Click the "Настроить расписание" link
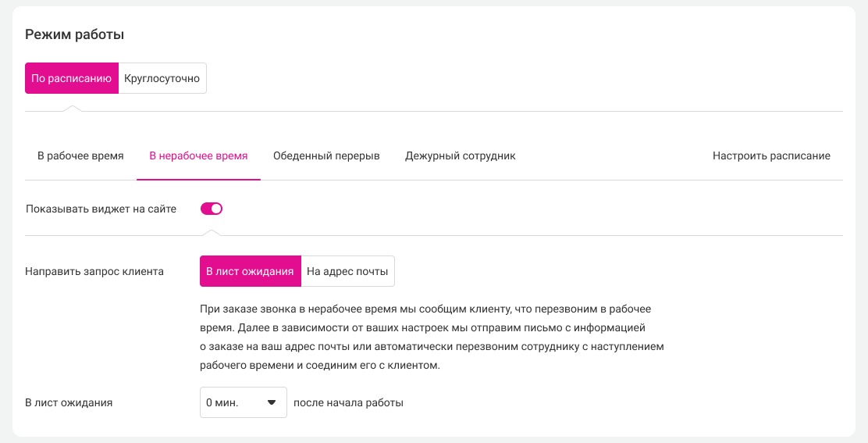 pos(770,156)
